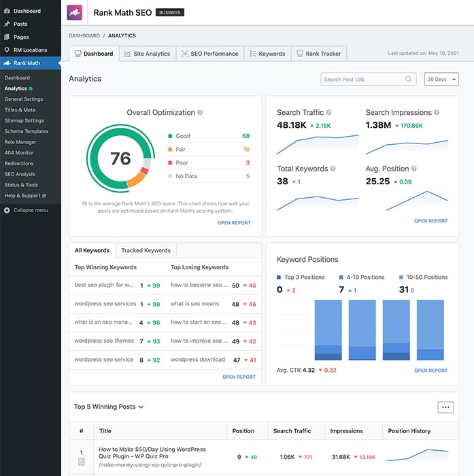This screenshot has height=476, width=474.
Task: Open SEO Analysis in sidebar
Action: tap(20, 174)
